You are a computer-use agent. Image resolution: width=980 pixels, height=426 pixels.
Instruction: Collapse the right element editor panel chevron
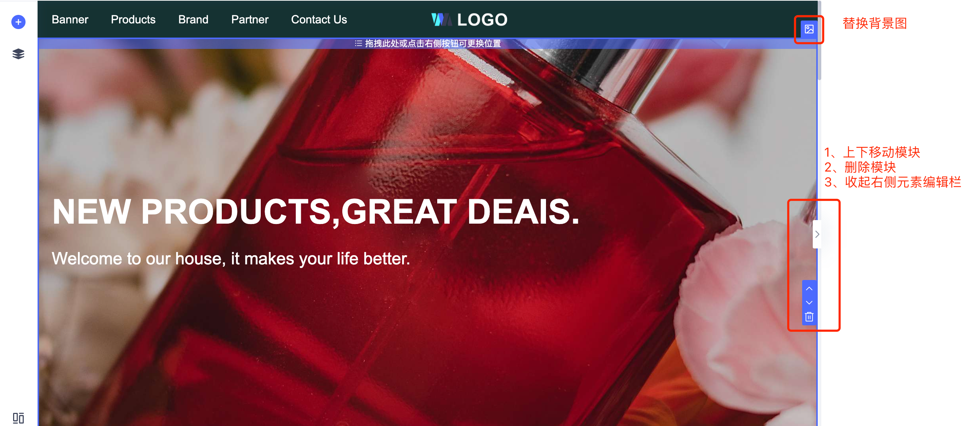[817, 234]
